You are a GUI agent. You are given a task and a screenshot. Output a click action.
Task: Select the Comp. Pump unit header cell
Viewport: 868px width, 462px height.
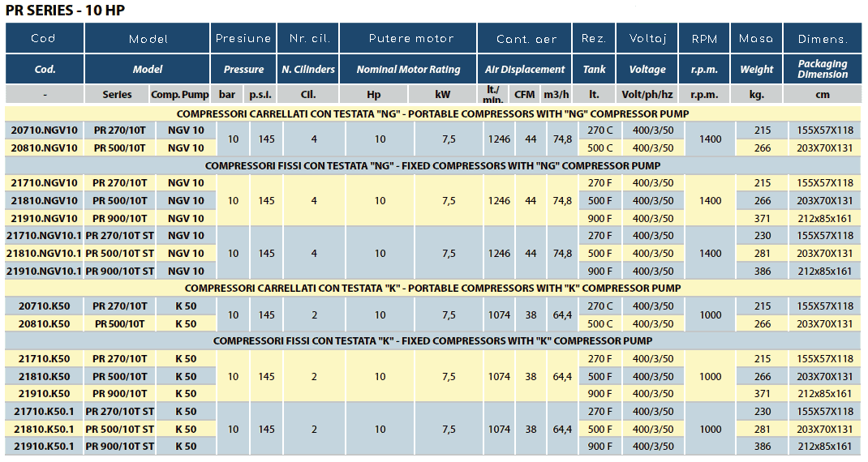tap(180, 95)
